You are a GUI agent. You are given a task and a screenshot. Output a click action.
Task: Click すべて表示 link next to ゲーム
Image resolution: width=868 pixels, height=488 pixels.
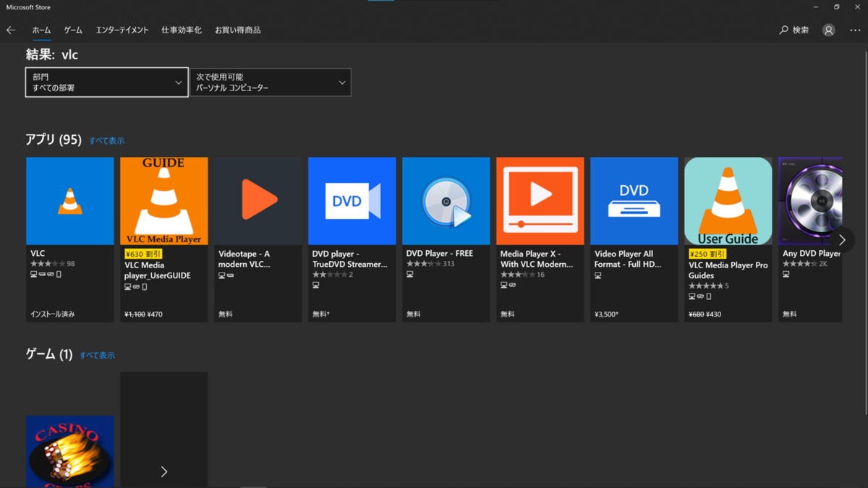(97, 356)
